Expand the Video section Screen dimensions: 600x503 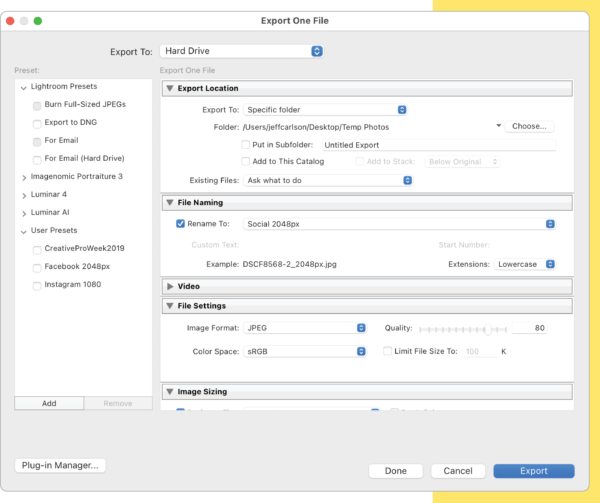(x=170, y=286)
